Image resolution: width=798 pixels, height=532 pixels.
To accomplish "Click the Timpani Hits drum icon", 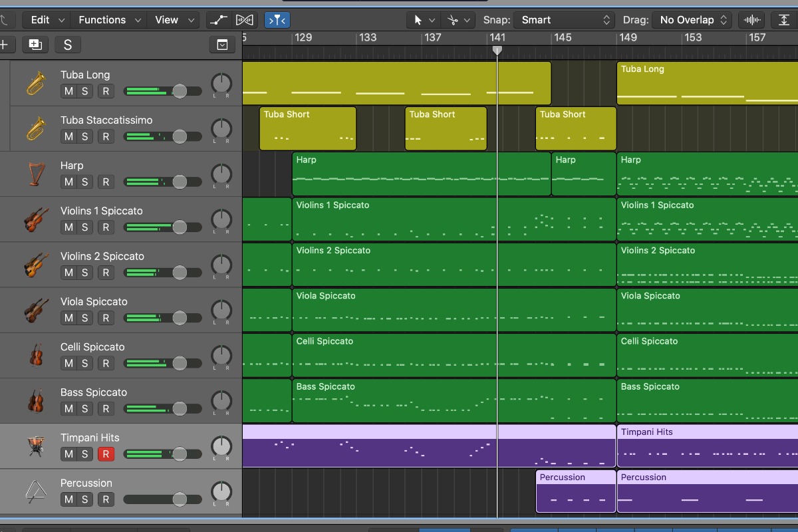I will pyautogui.click(x=35, y=446).
